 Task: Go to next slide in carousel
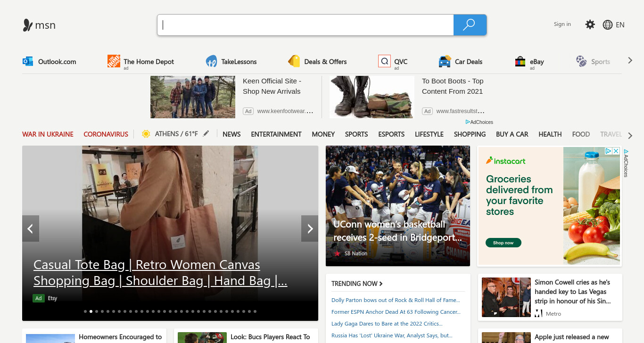[x=310, y=229]
